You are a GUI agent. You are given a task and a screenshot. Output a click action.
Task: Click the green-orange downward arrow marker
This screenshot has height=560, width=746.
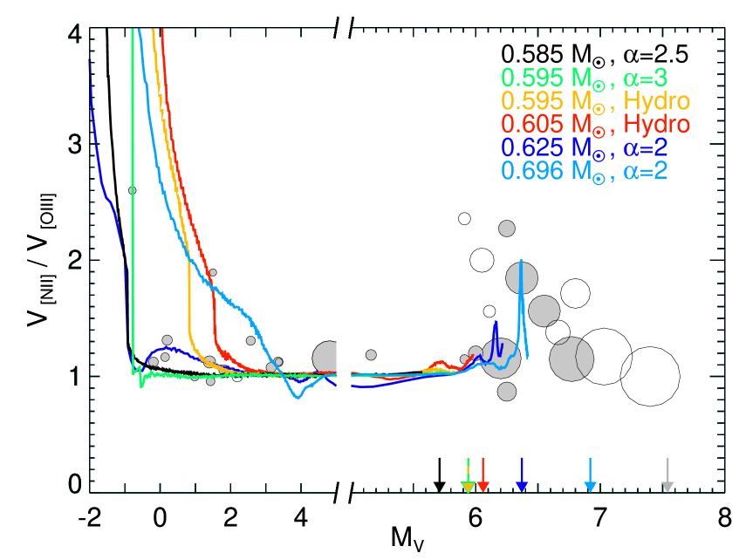(469, 475)
